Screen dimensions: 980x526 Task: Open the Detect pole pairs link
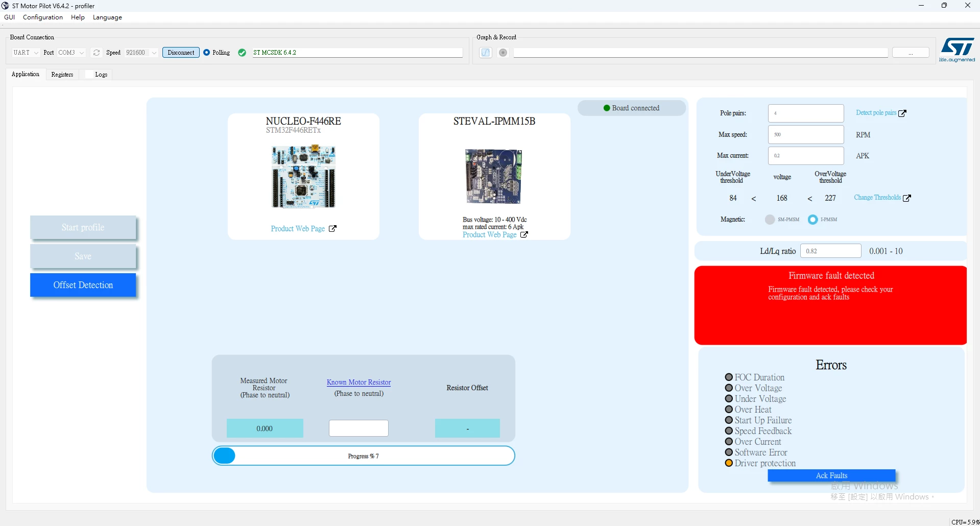(876, 113)
